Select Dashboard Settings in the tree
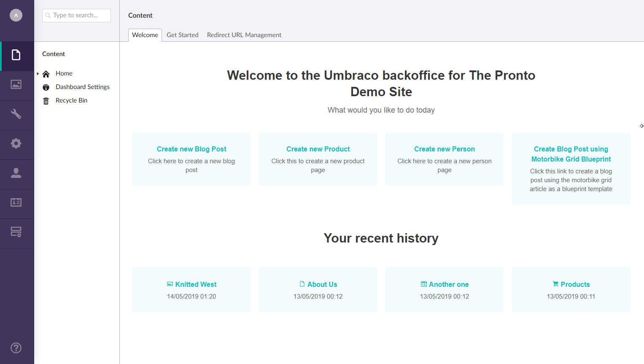The width and height of the screenshot is (644, 364). tap(83, 87)
